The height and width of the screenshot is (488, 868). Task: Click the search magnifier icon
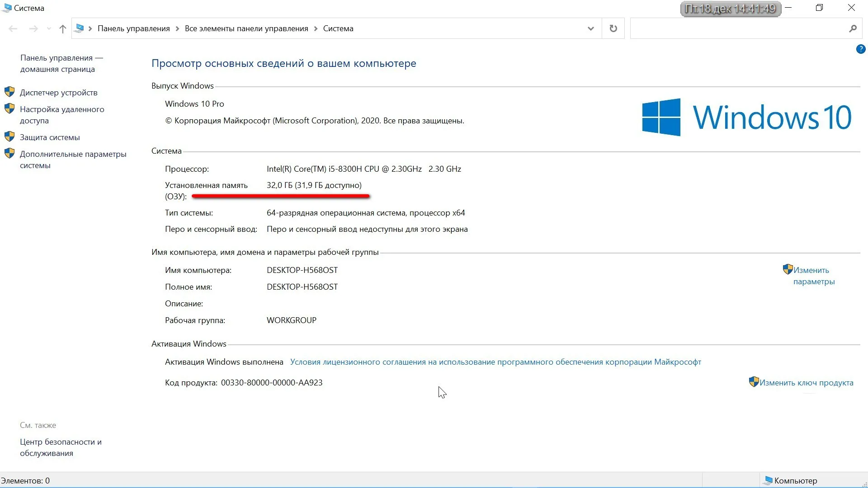(853, 28)
